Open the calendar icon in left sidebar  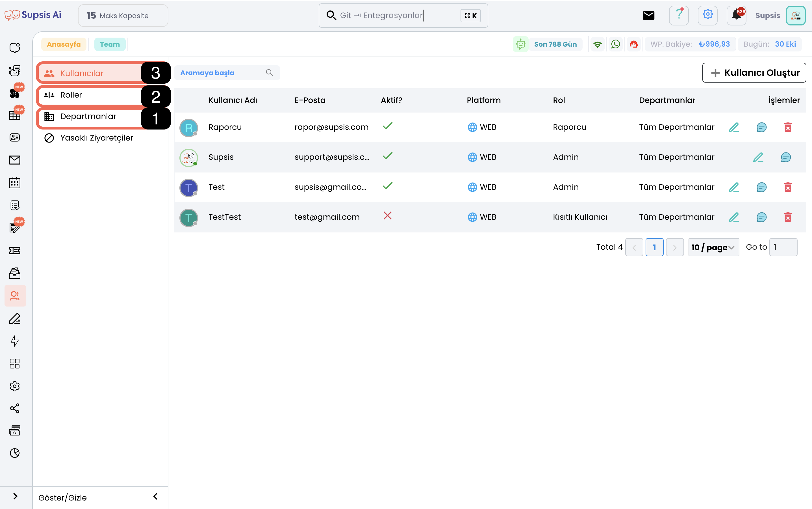[x=14, y=183]
